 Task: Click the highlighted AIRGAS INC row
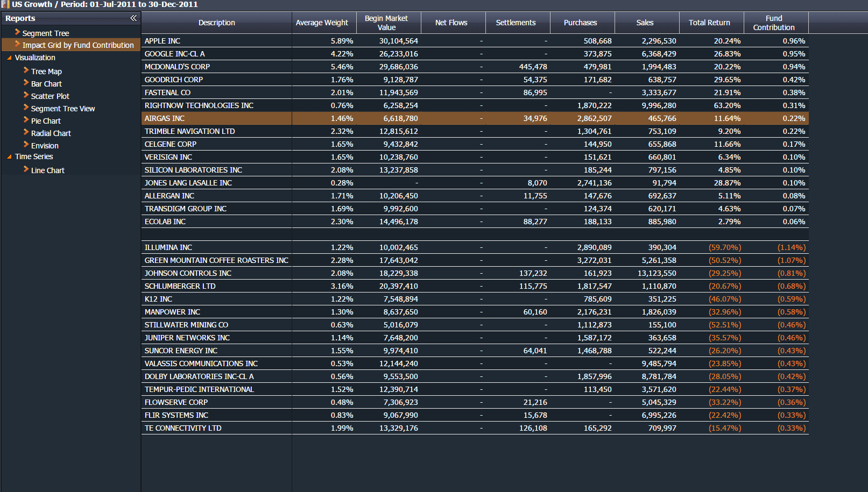pos(475,118)
